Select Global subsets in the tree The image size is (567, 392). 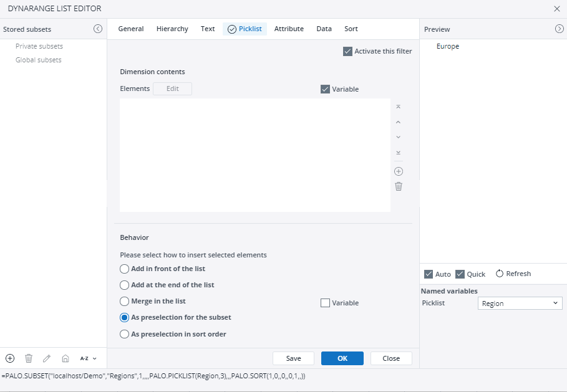click(x=38, y=60)
